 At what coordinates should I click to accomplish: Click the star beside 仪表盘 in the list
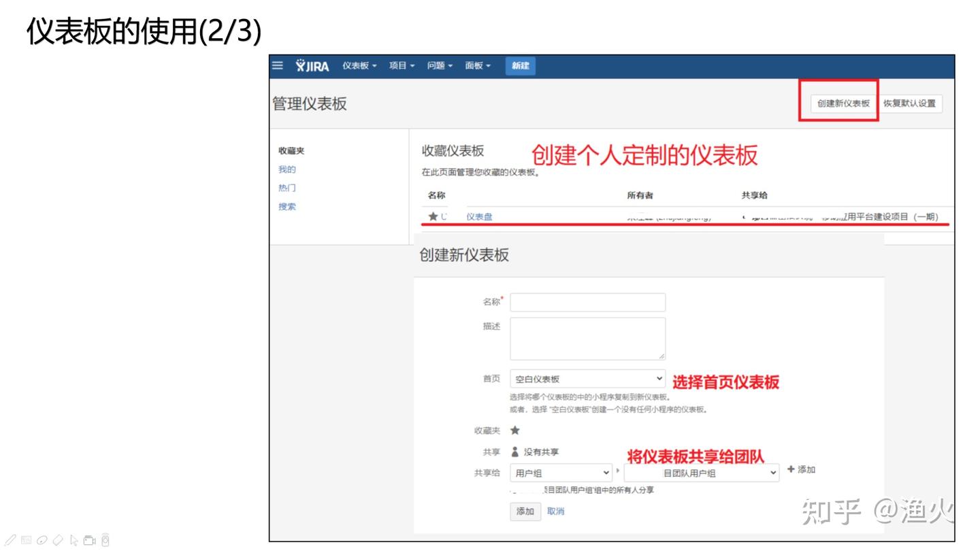coord(433,217)
